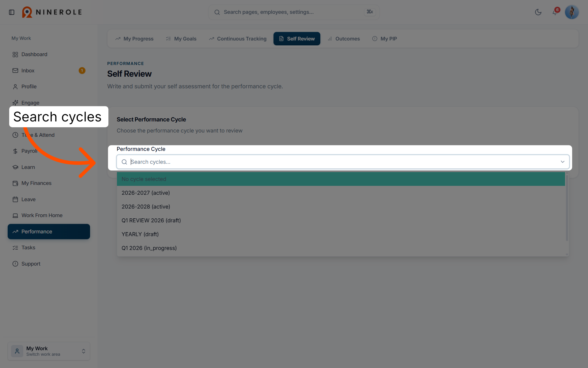
Task: Choose No cycle selected option
Action: coord(341,179)
